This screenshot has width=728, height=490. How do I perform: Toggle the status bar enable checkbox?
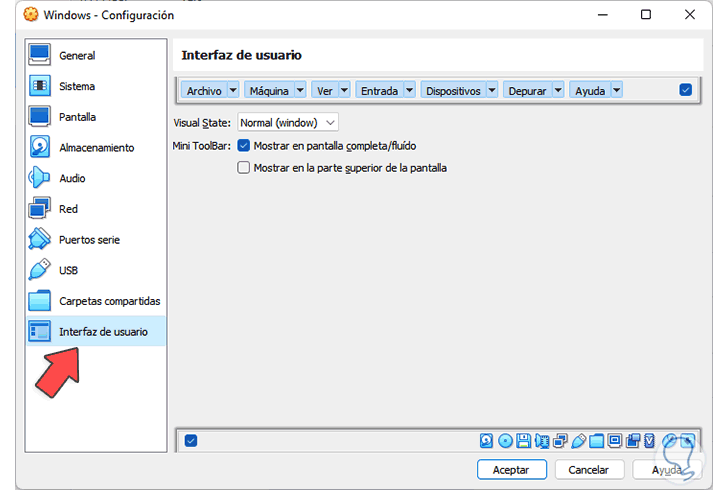pos(191,440)
